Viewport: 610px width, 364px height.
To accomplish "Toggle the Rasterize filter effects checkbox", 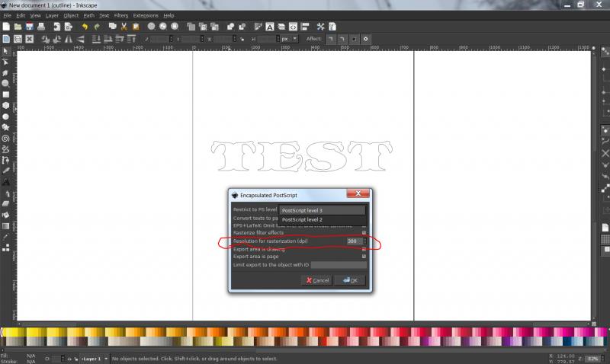I will [364, 232].
